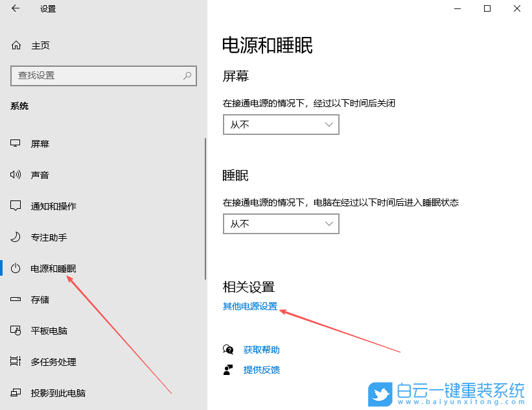Click the 主页 home icon
The height and width of the screenshot is (410, 532).
point(16,45)
